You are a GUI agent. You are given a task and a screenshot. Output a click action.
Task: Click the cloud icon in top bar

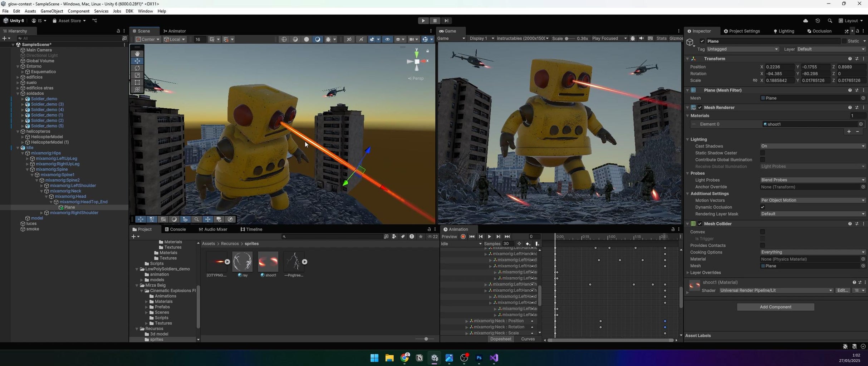[805, 21]
